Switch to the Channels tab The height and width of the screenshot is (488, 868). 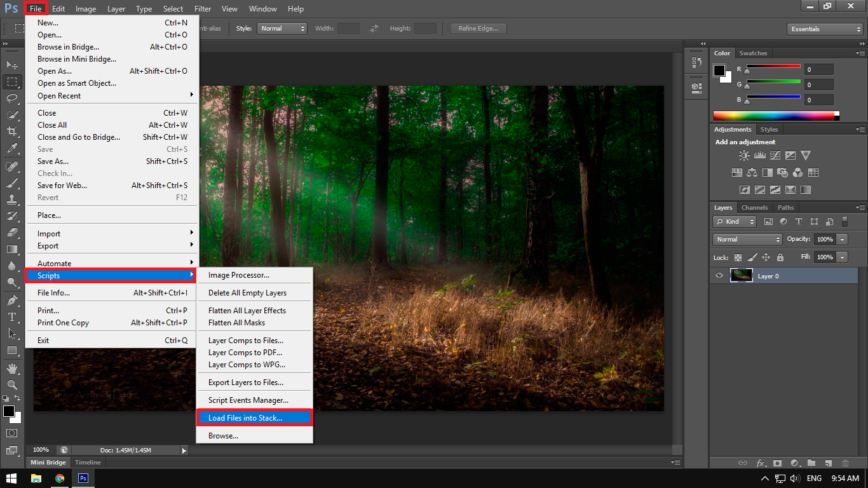point(755,208)
